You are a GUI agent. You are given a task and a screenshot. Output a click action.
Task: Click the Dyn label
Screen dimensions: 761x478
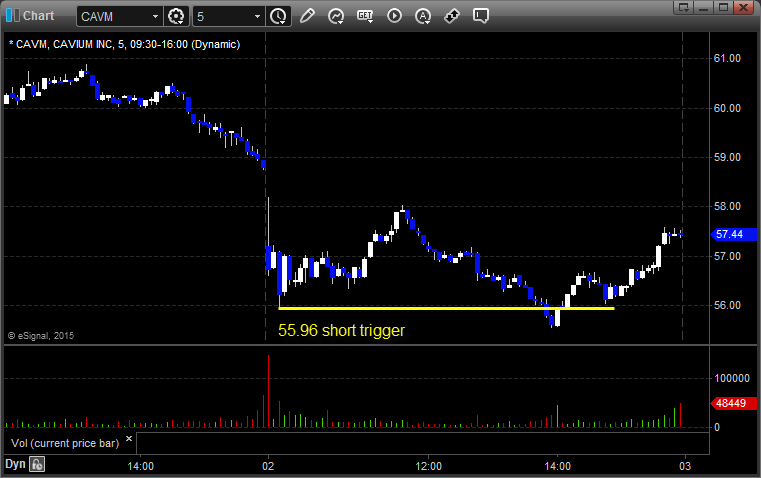(15, 464)
